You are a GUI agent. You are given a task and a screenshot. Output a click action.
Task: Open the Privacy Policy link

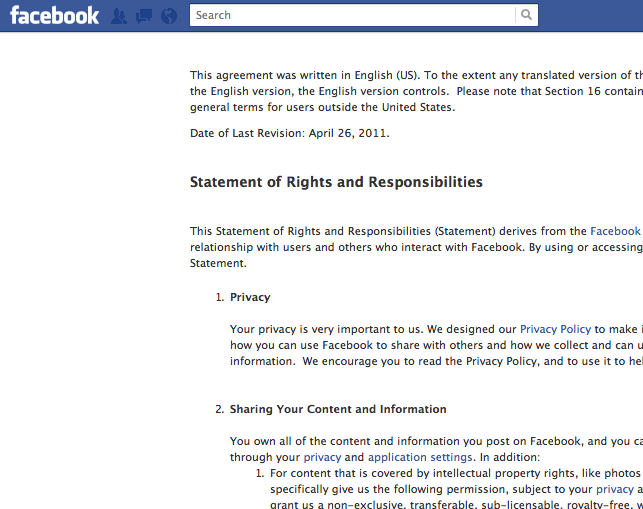coord(555,329)
